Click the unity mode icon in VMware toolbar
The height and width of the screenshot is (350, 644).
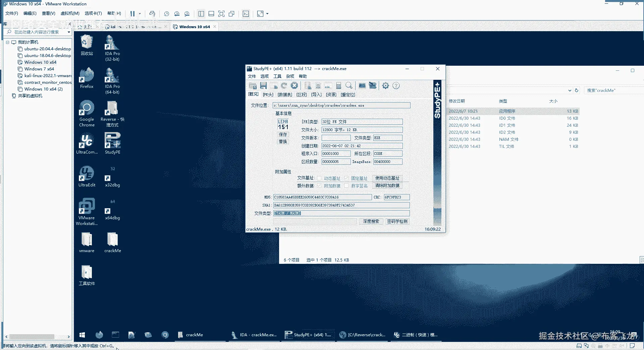(x=231, y=14)
